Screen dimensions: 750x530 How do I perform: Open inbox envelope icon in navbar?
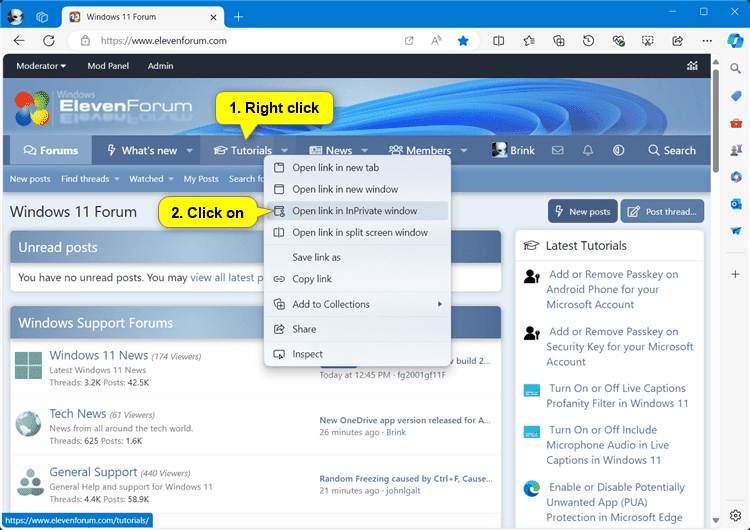pyautogui.click(x=557, y=151)
